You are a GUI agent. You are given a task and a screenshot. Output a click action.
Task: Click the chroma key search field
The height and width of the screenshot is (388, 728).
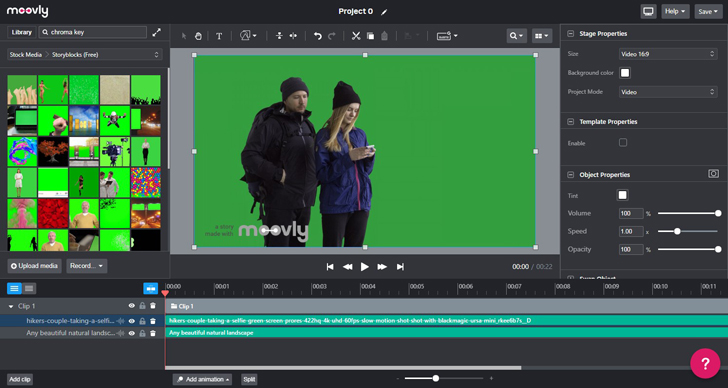pyautogui.click(x=93, y=32)
